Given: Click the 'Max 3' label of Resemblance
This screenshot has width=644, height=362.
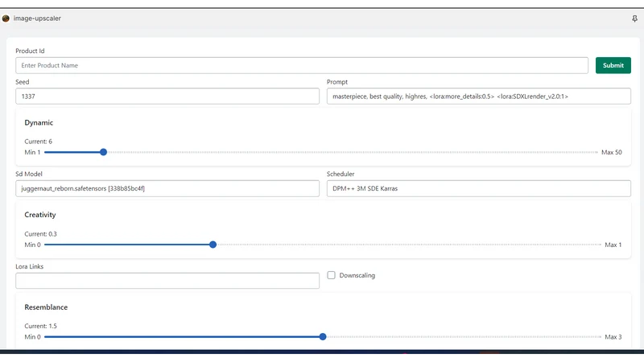Looking at the screenshot, I should 613,336.
